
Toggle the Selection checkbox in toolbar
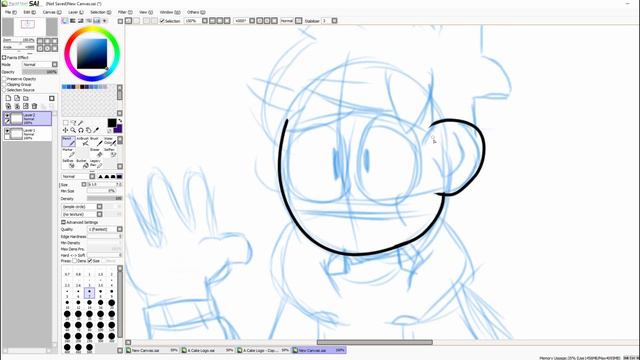(162, 20)
